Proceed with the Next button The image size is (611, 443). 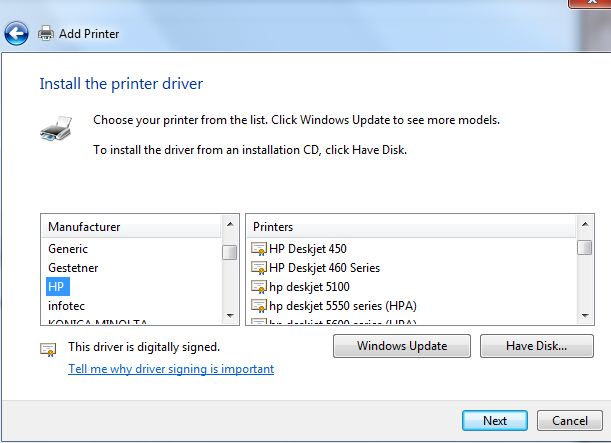495,421
